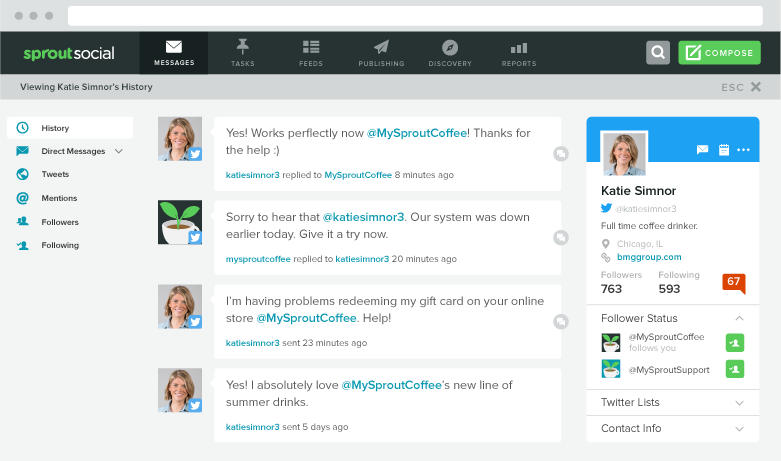Image resolution: width=781 pixels, height=461 pixels.
Task: Click Katie's avatar on gift card tweet
Action: pyautogui.click(x=180, y=307)
